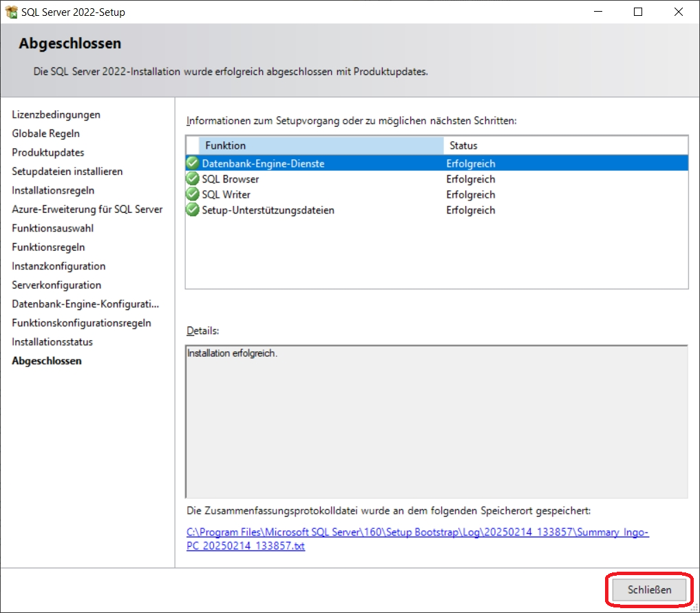Screen dimensions: 700x613
Task: Select the Setupdateien installieren step
Action: (67, 172)
